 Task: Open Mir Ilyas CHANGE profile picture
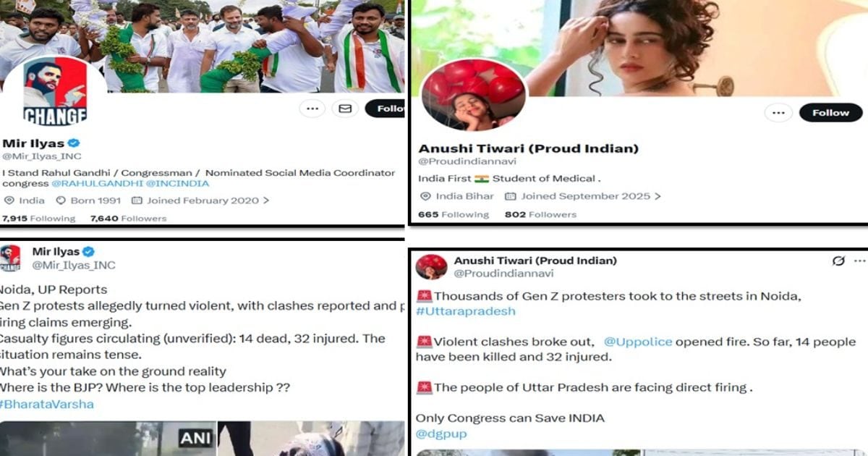coord(55,93)
